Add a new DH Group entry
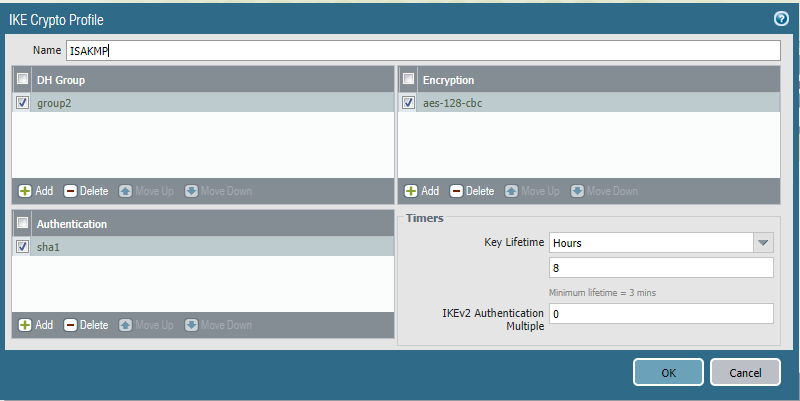 tap(36, 191)
